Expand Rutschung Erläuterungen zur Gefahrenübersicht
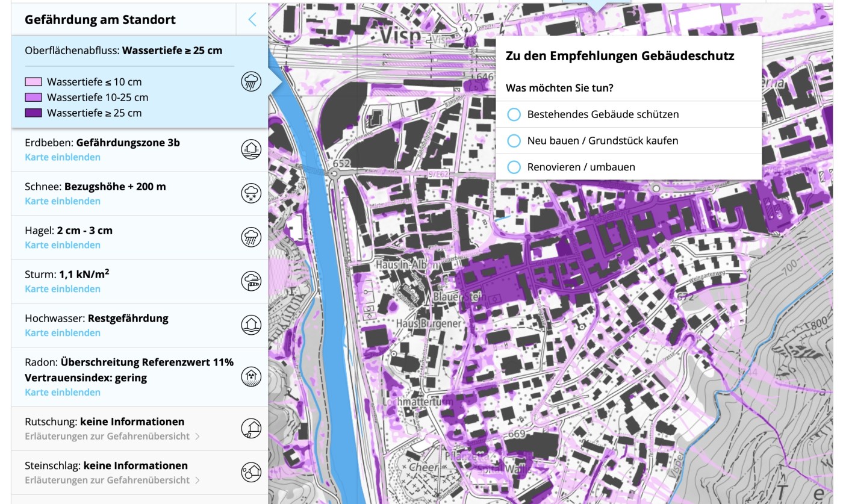The image size is (843, 504). click(x=112, y=436)
